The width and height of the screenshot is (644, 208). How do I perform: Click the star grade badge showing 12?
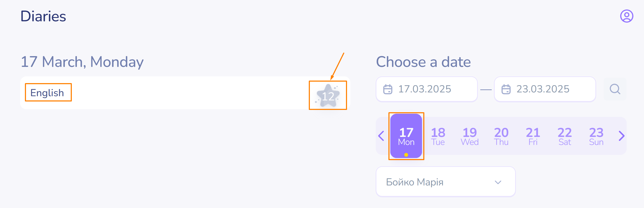point(328,96)
